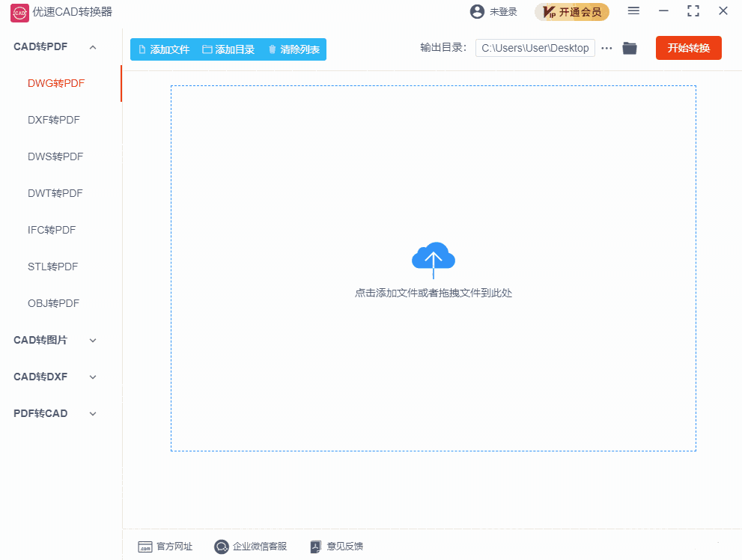Open the hamburger menu icon
Screen dimensions: 742x560
coord(633,11)
